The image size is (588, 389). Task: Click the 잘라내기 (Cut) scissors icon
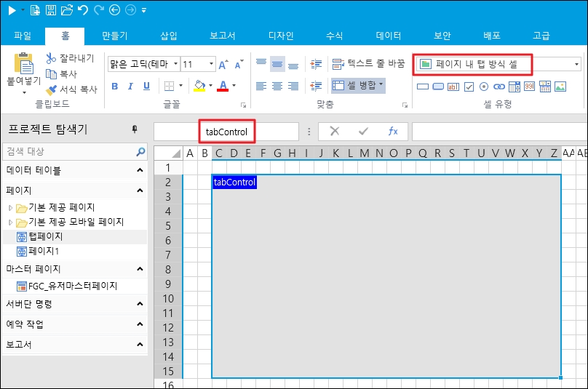(x=51, y=58)
